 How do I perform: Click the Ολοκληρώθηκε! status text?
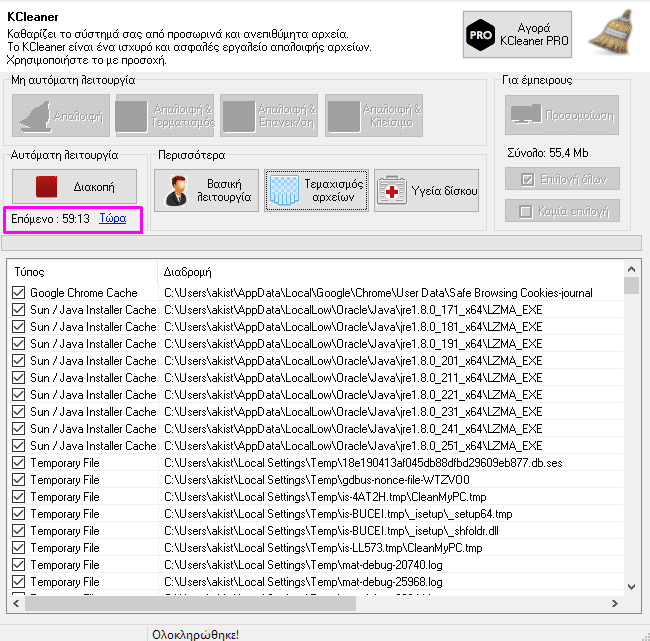(x=195, y=634)
